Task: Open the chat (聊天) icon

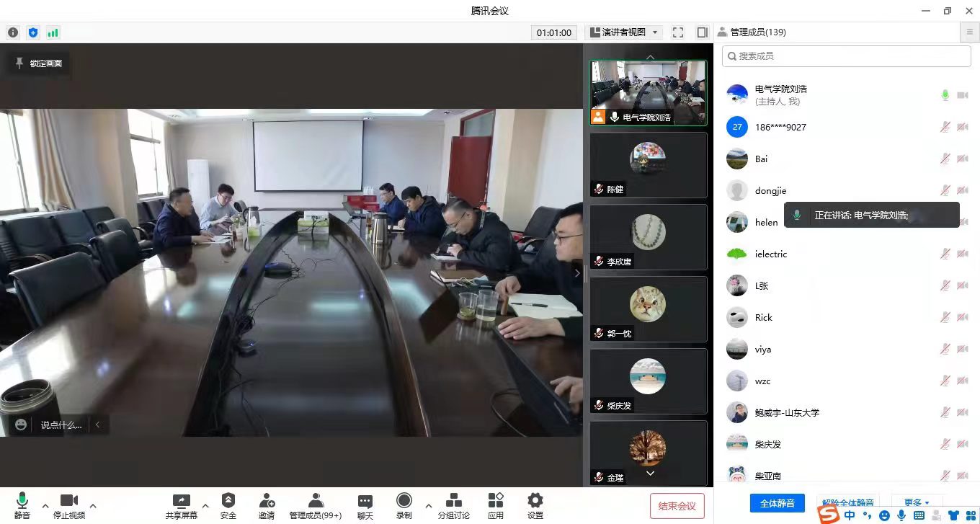Action: pyautogui.click(x=365, y=501)
